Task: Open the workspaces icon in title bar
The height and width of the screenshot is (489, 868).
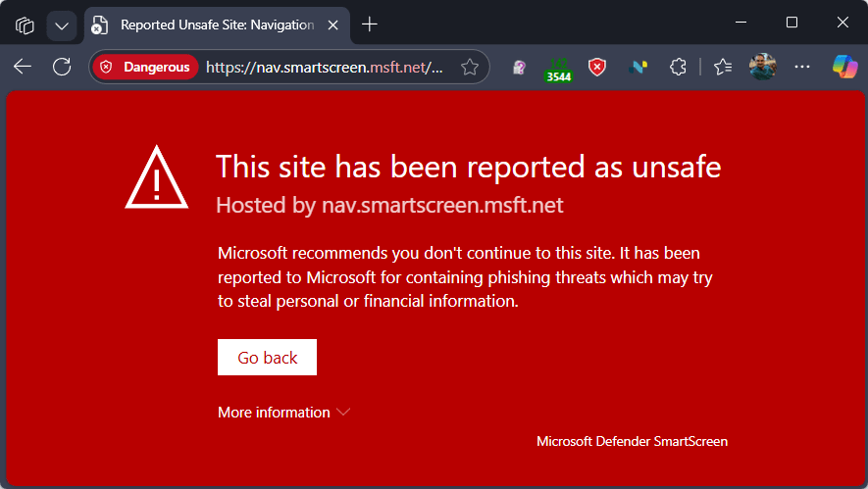Action: (x=25, y=24)
